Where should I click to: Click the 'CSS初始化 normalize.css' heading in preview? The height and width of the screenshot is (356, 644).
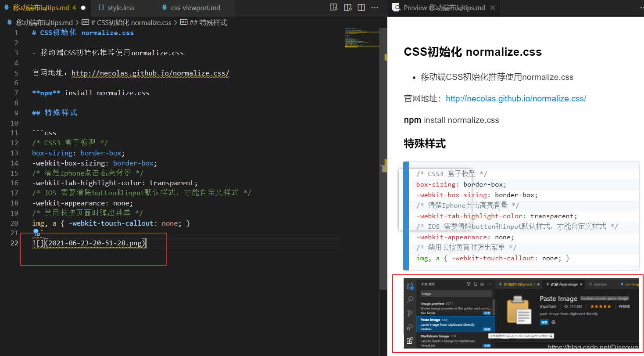[x=472, y=52]
